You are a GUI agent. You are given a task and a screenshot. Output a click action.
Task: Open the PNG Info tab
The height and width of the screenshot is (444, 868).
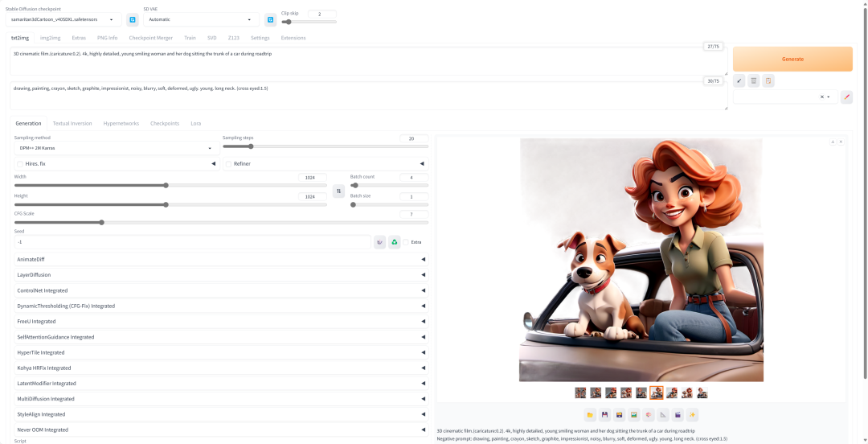tap(108, 38)
